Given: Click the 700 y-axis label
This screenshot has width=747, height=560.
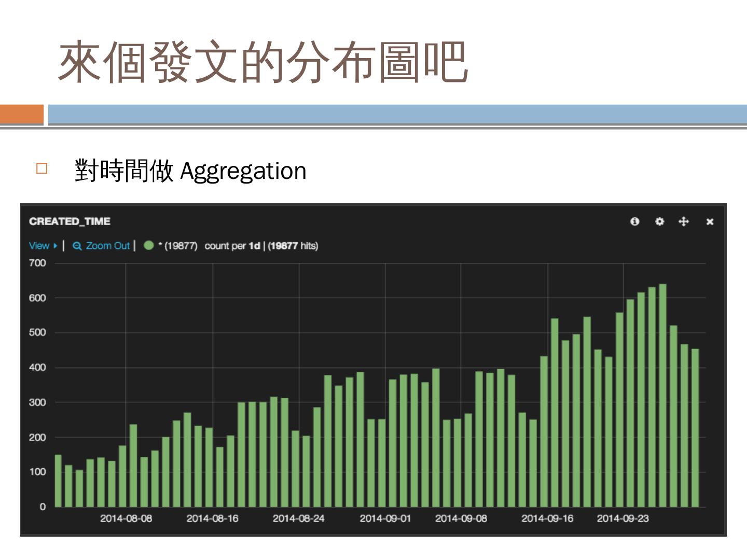Looking at the screenshot, I should point(37,263).
